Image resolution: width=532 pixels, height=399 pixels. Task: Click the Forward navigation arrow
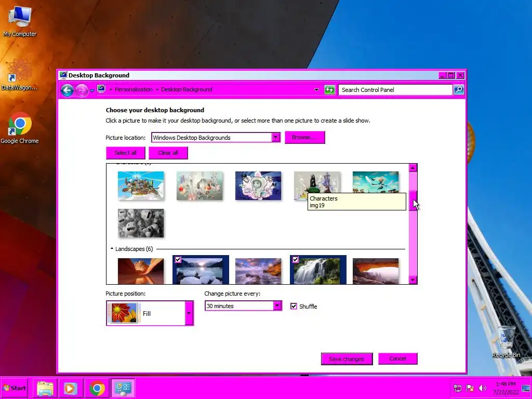click(82, 90)
